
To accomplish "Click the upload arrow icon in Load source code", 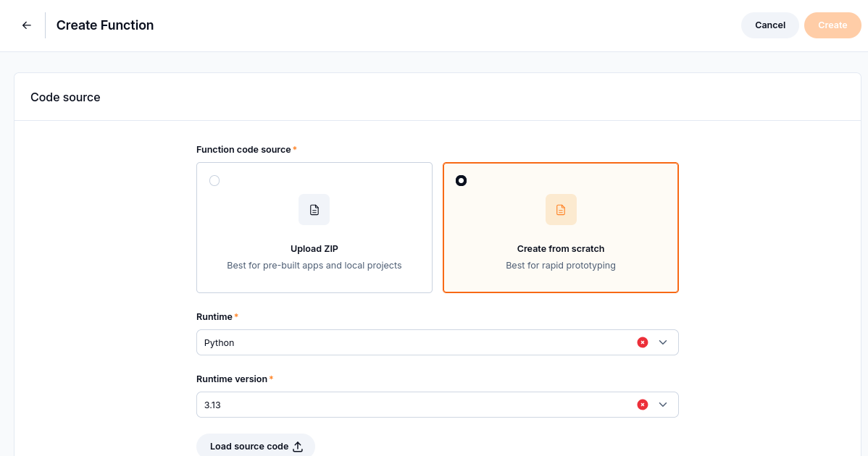I will click(x=298, y=447).
